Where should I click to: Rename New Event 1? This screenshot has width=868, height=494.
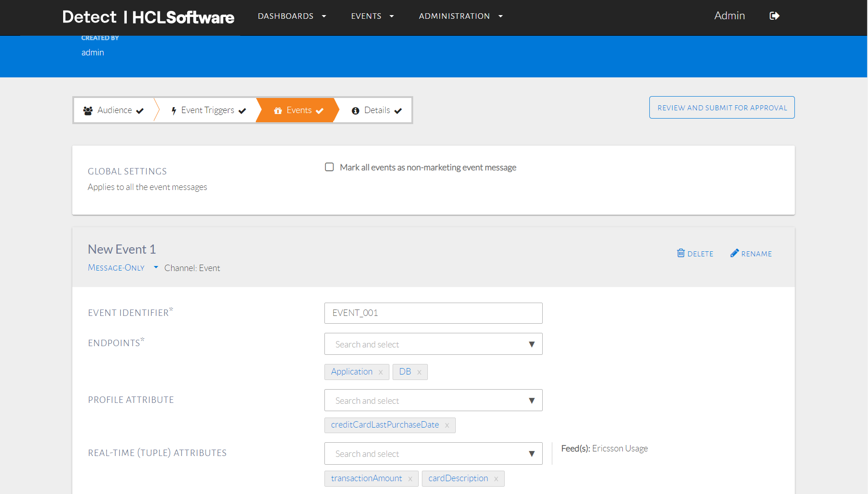click(x=751, y=254)
